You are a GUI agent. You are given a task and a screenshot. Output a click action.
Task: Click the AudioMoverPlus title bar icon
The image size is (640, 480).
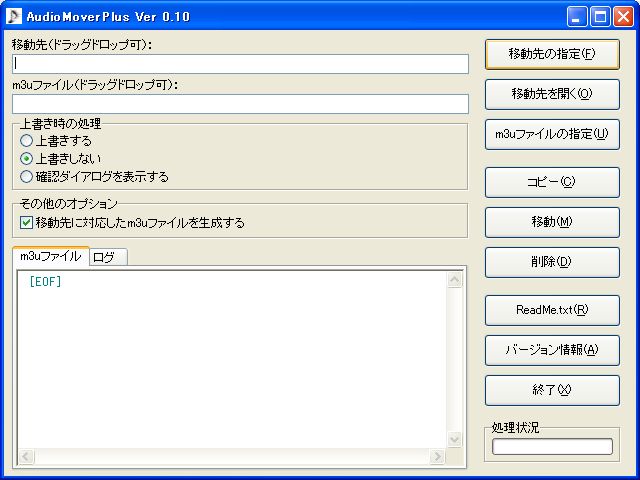15,16
